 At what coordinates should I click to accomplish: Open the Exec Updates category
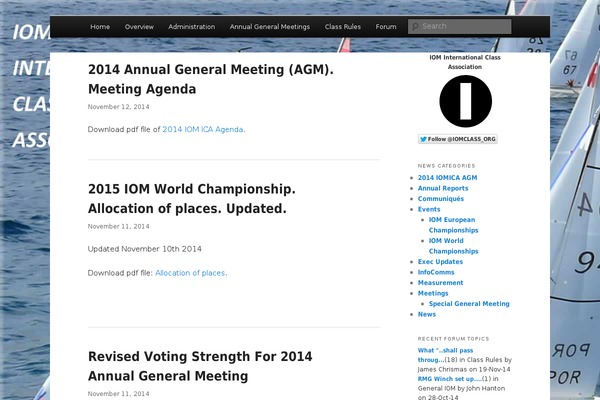pos(440,262)
